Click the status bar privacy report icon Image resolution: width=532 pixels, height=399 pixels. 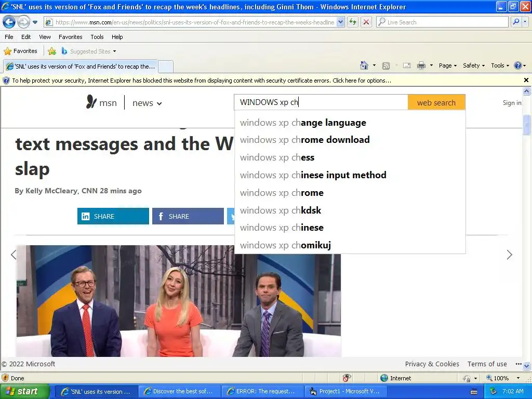347,378
